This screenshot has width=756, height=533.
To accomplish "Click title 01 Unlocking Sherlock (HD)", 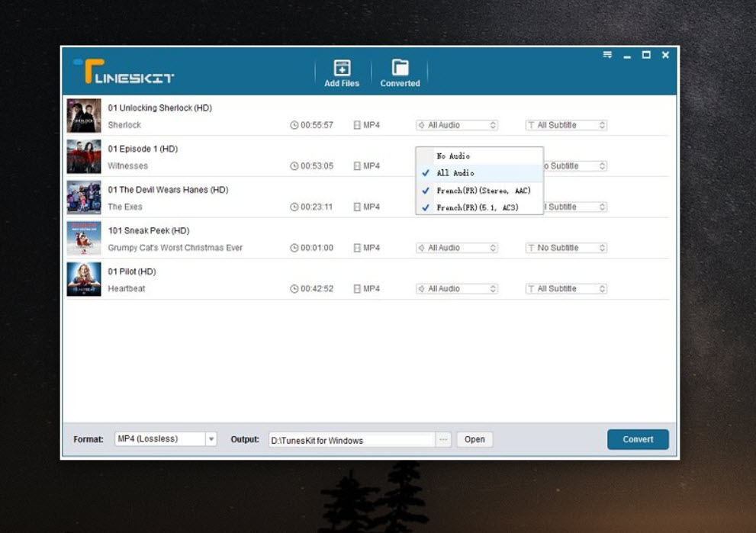I will 160,108.
